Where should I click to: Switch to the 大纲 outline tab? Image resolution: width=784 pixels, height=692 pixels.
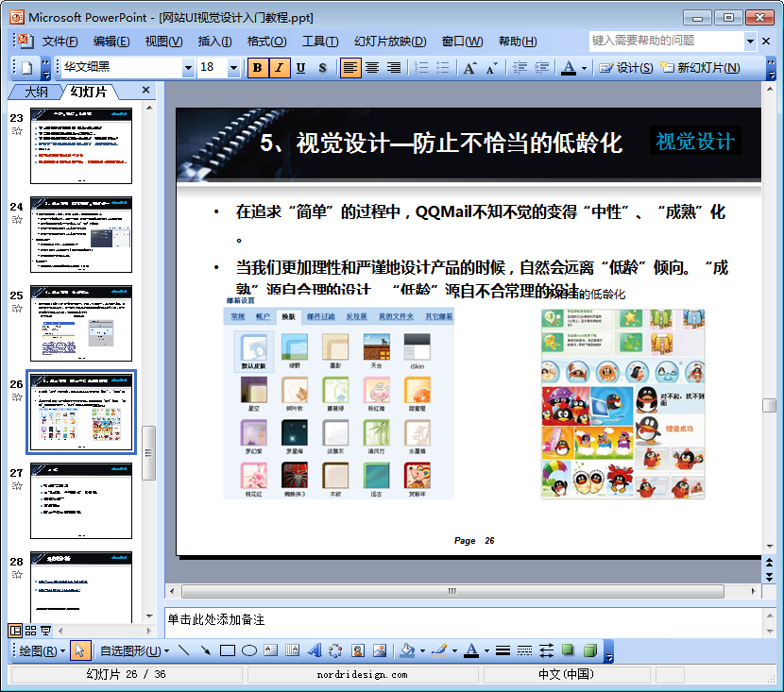(36, 92)
